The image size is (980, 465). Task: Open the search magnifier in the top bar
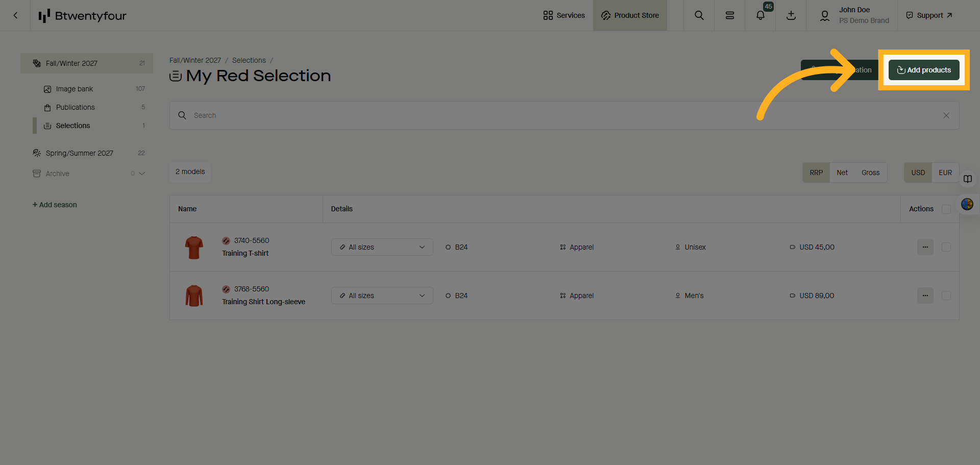[x=699, y=15]
